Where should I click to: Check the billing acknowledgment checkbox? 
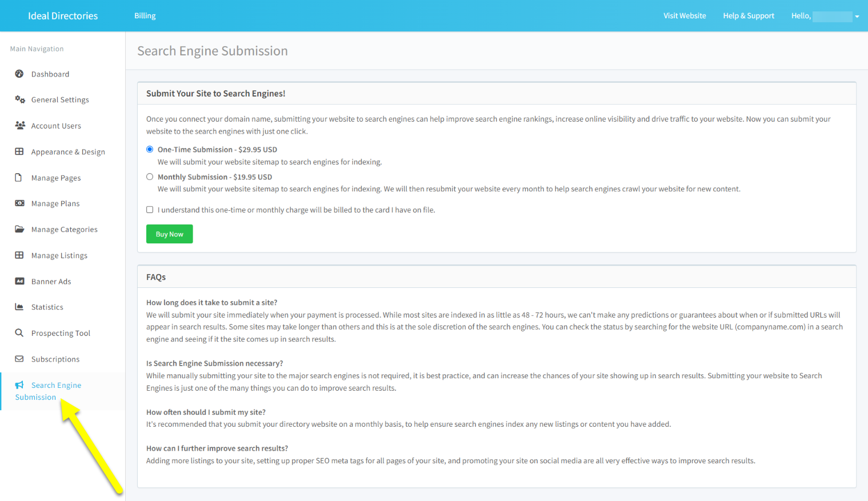150,210
